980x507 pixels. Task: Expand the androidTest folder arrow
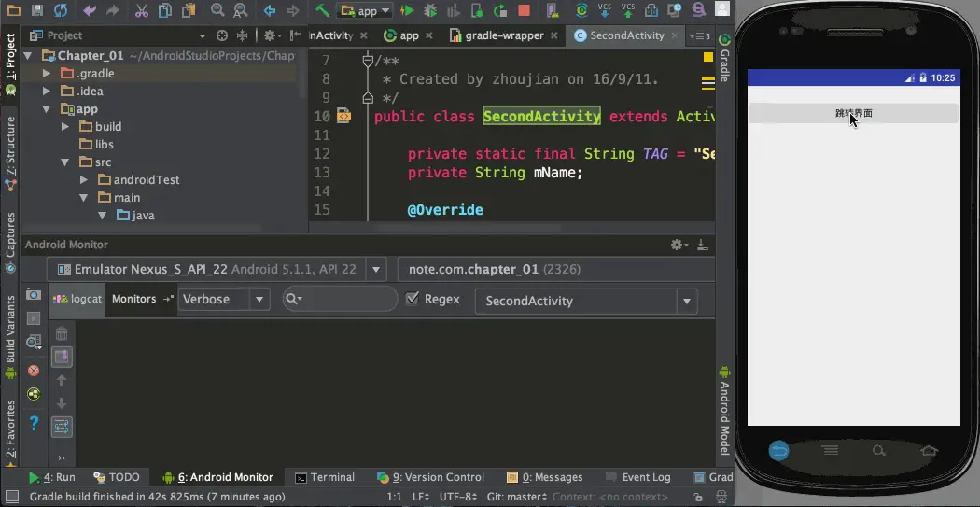(84, 180)
